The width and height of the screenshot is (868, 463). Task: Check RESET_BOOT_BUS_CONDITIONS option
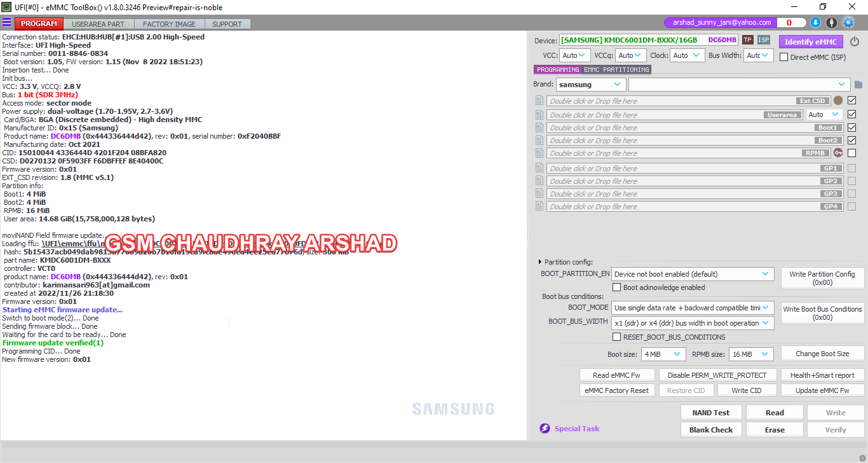pyautogui.click(x=616, y=337)
